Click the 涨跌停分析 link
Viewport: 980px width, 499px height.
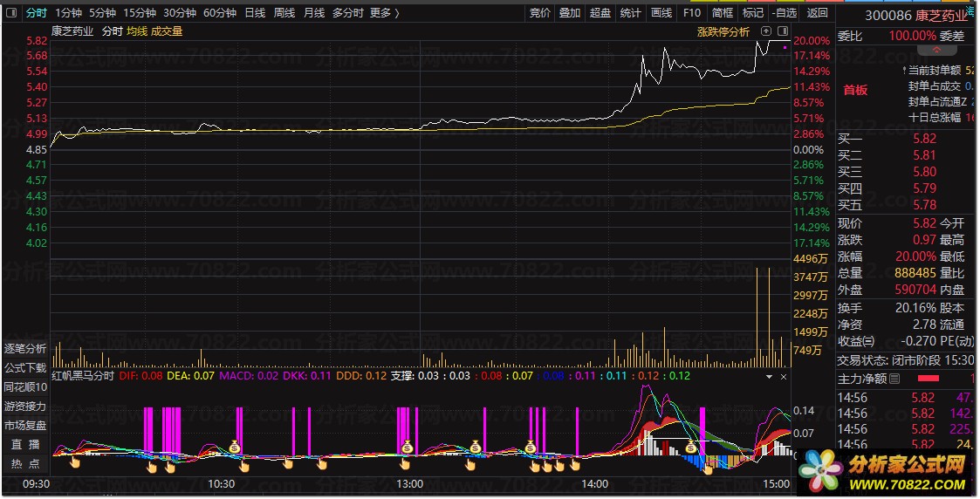723,32
